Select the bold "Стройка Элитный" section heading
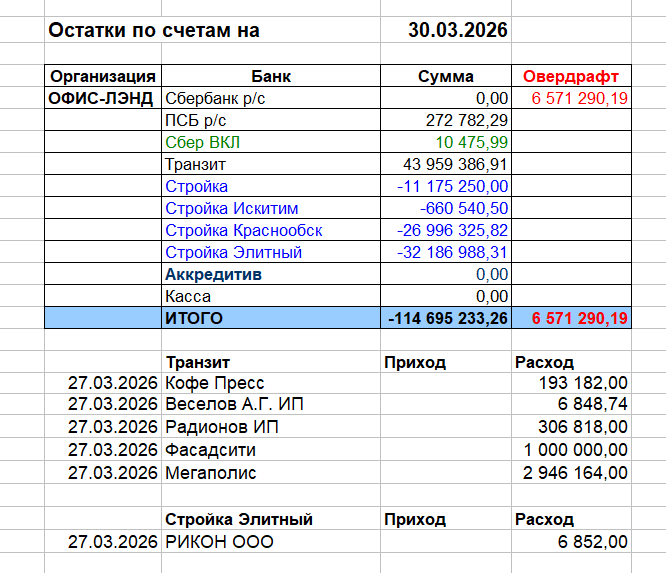 (271, 519)
